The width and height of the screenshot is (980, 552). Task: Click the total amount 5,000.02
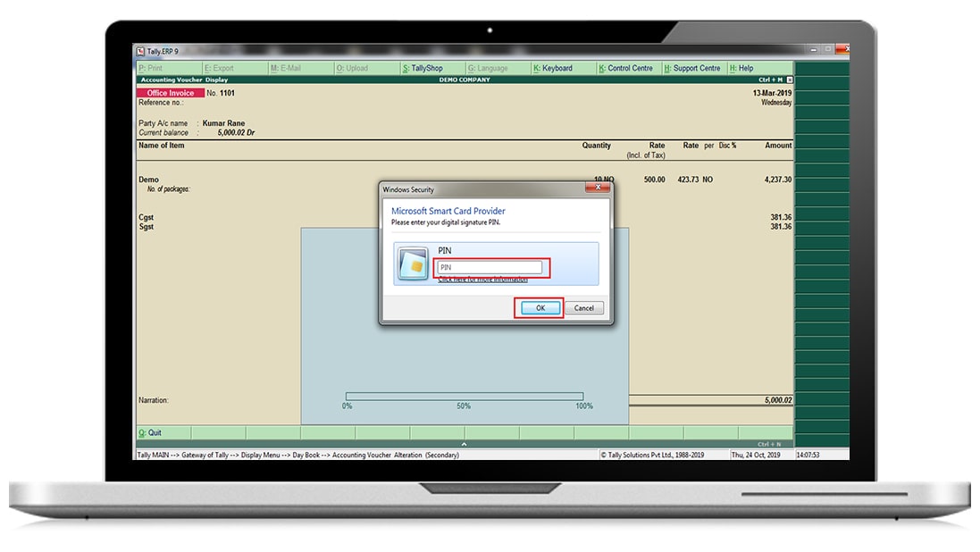tap(778, 400)
